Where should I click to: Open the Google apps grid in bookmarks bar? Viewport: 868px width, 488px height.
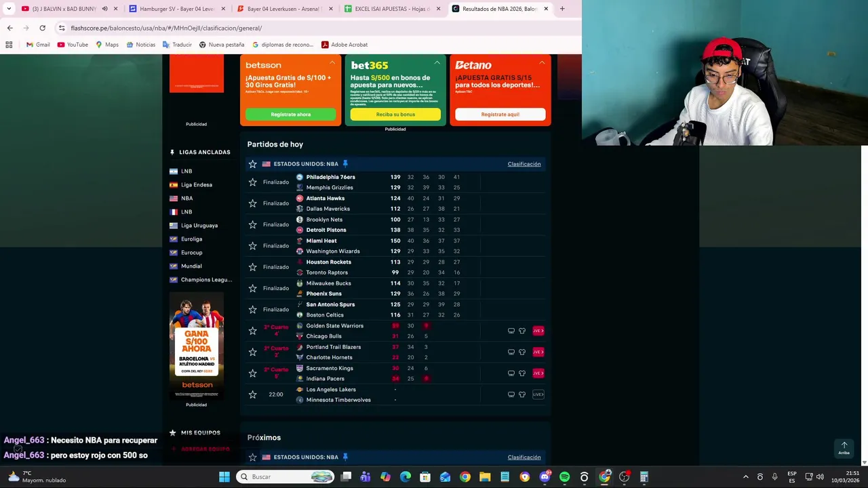click(9, 45)
